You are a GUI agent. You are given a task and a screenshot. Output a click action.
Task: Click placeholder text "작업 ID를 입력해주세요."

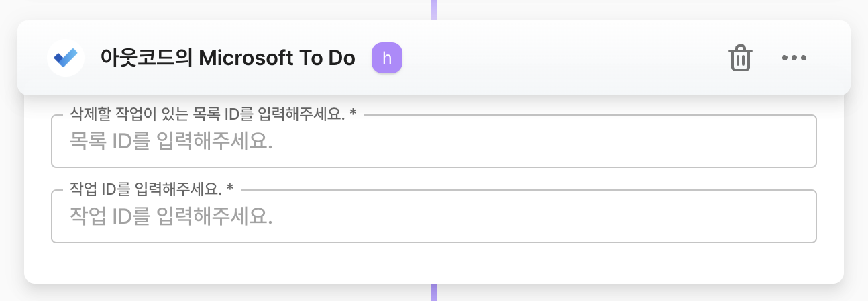171,216
